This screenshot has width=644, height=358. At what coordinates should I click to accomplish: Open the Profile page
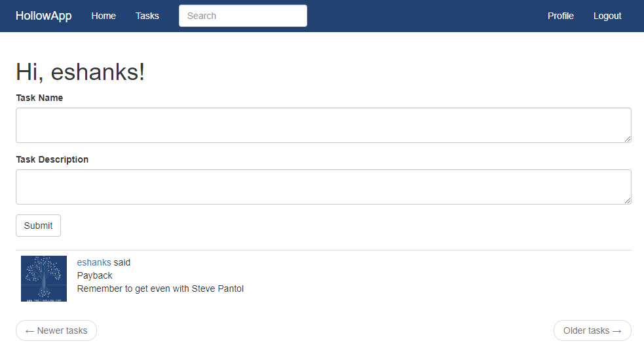coord(560,16)
